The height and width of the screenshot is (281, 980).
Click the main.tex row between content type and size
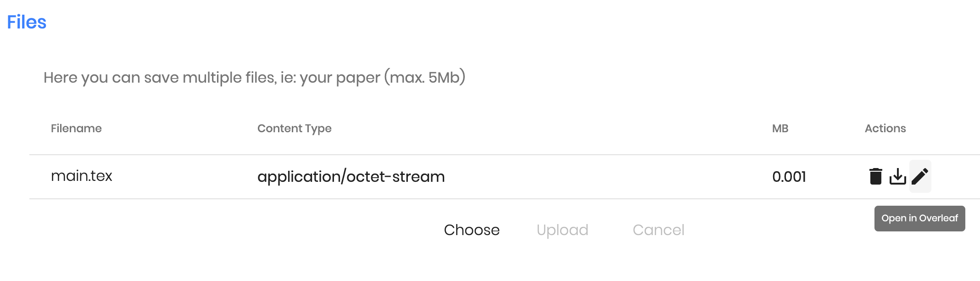point(608,177)
